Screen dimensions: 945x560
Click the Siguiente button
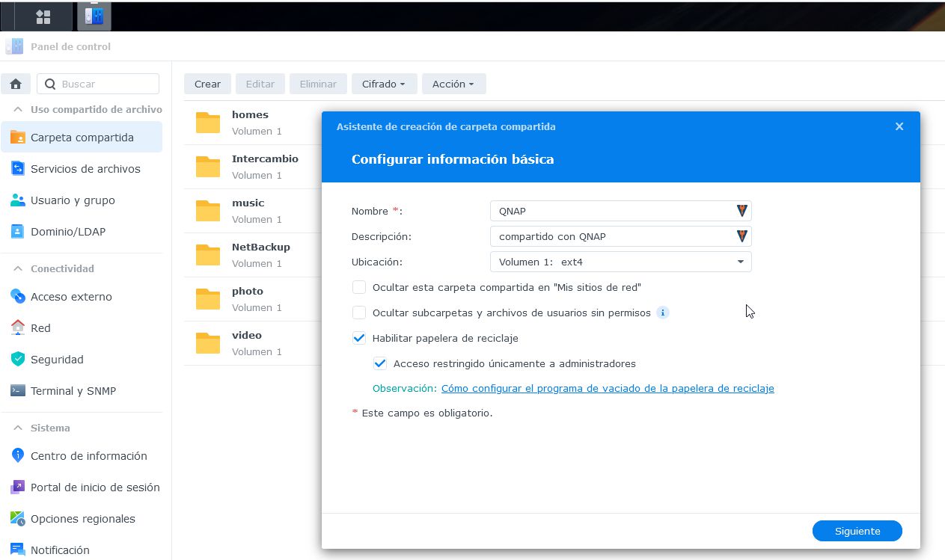(x=857, y=531)
